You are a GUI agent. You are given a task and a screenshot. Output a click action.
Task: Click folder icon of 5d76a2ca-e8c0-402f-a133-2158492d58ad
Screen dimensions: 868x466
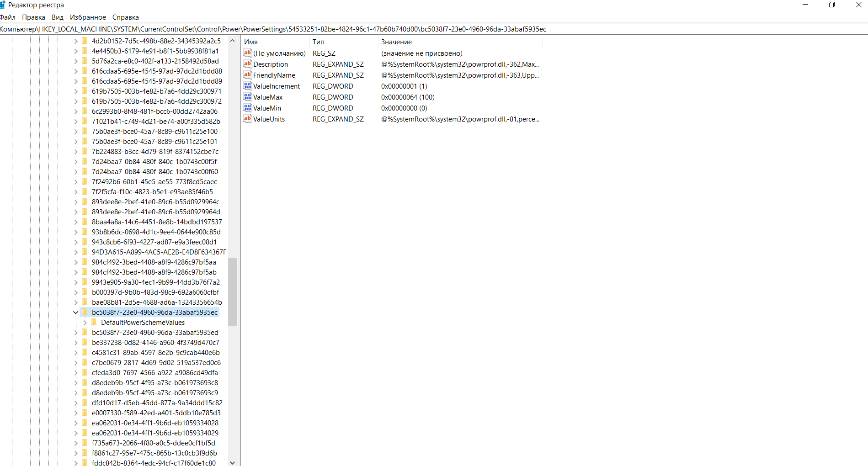(85, 61)
